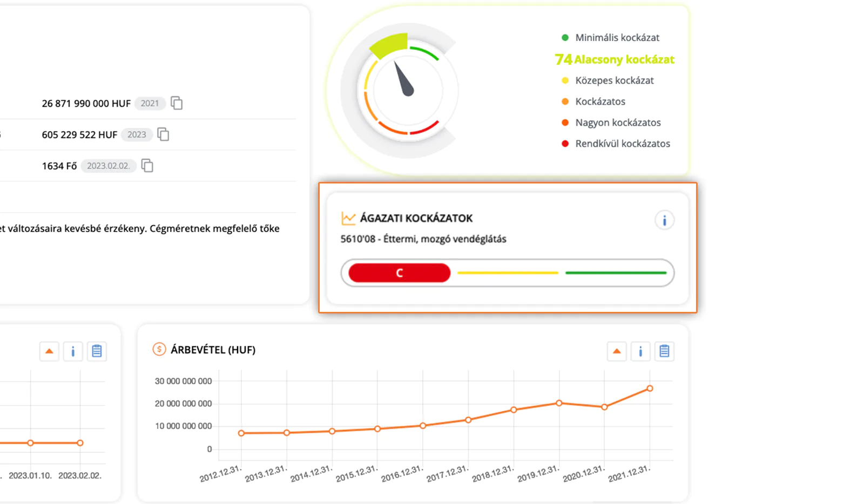Copy the 26 871 990 000 HUF value
Screen dimensions: 864x504
coord(177,103)
